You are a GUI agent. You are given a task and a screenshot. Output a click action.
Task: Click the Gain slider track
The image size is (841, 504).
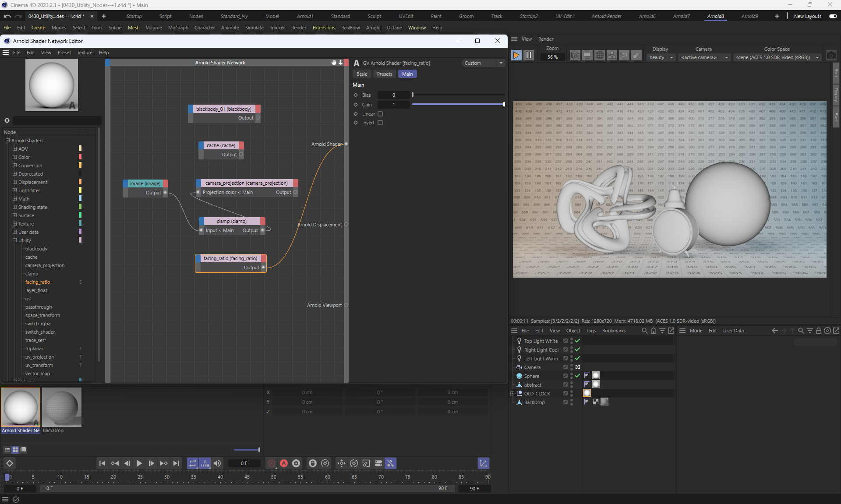pyautogui.click(x=458, y=104)
